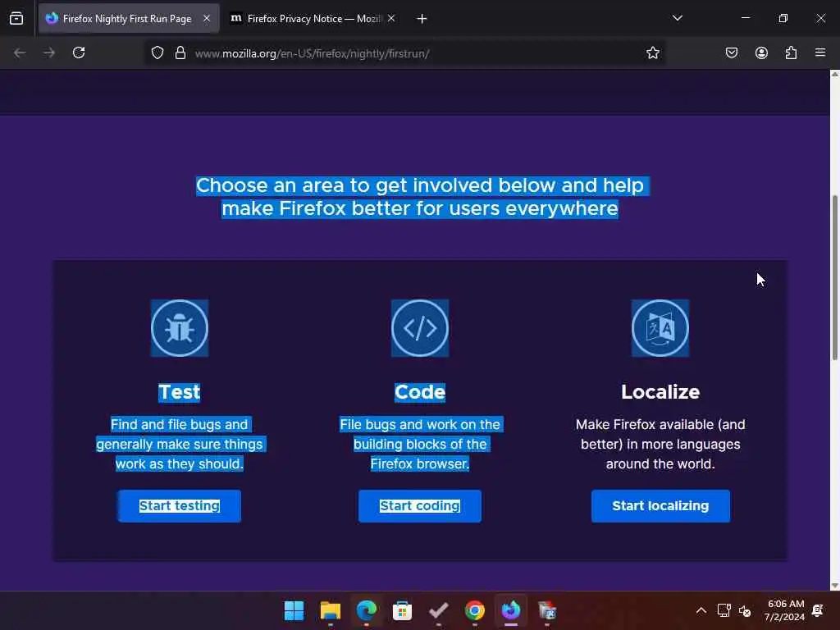Image resolution: width=840 pixels, height=630 pixels.
Task: Click 'Find and file bugs' description text
Action: (x=180, y=444)
